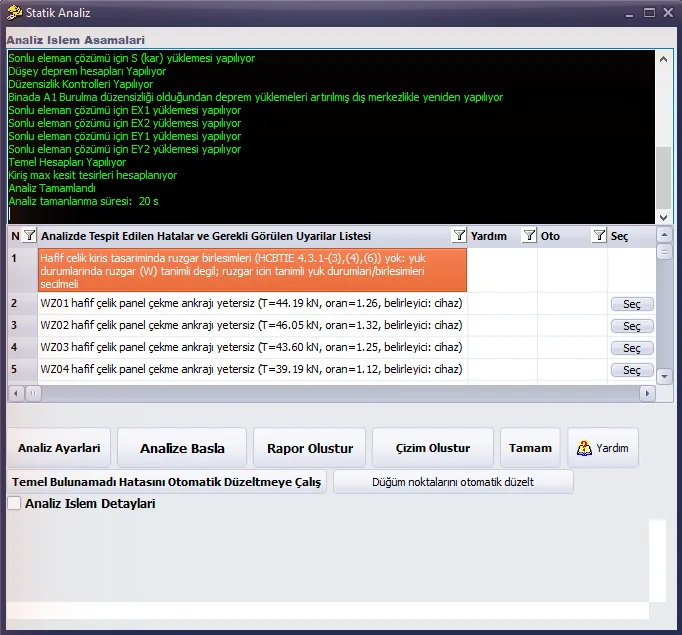Click filter icon before Oto column

[529, 236]
